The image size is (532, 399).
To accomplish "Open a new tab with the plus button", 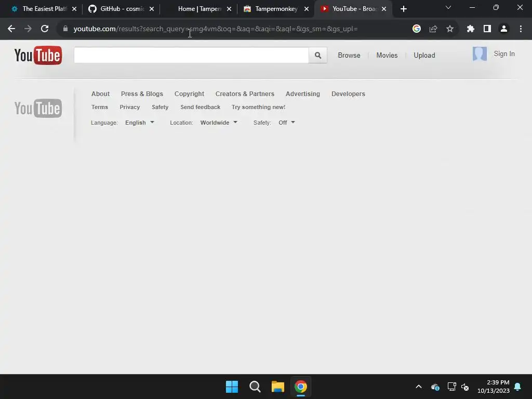I will click(403, 9).
